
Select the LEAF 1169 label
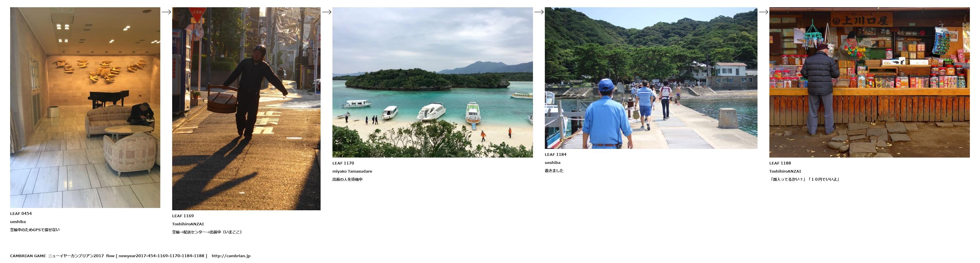pos(183,216)
